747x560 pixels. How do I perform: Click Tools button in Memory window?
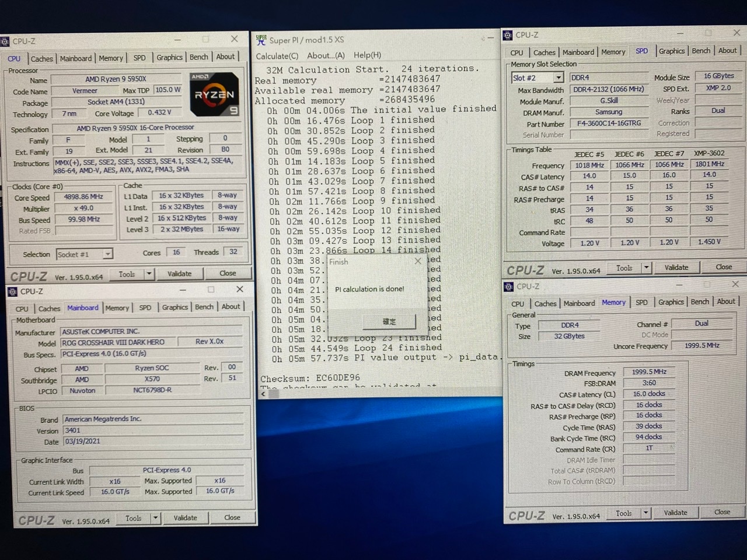[624, 513]
